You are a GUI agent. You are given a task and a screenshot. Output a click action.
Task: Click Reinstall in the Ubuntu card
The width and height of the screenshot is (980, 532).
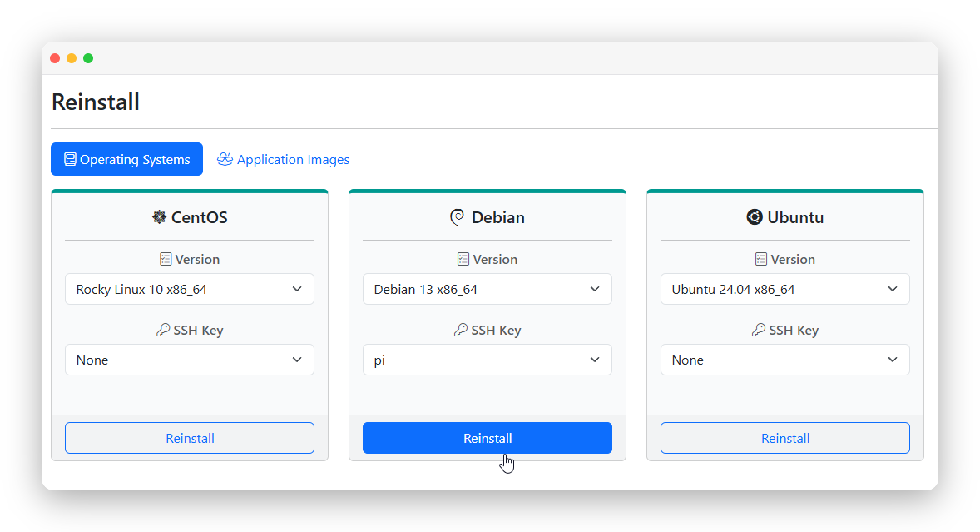(x=785, y=438)
